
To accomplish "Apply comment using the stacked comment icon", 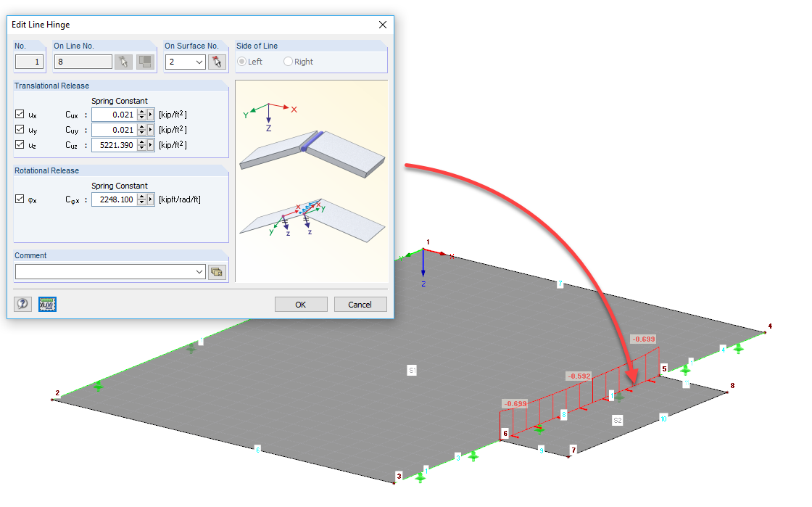I will (217, 271).
